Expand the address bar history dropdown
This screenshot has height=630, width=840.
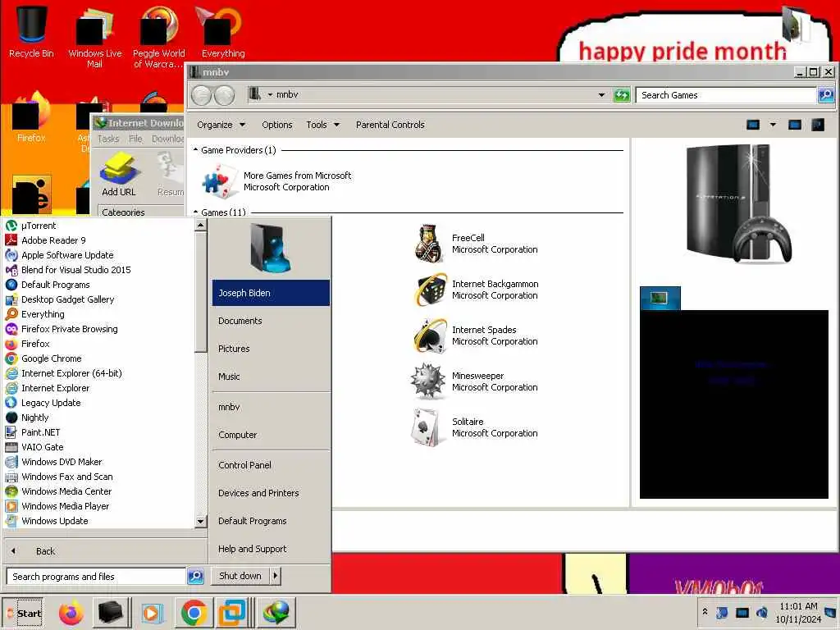tap(601, 95)
